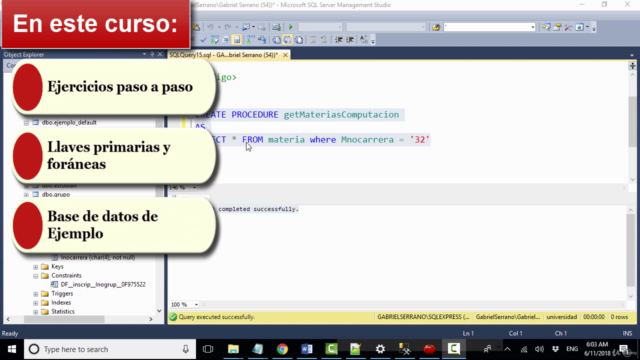
Task: Expand the Keys folder node
Action: coord(36,267)
